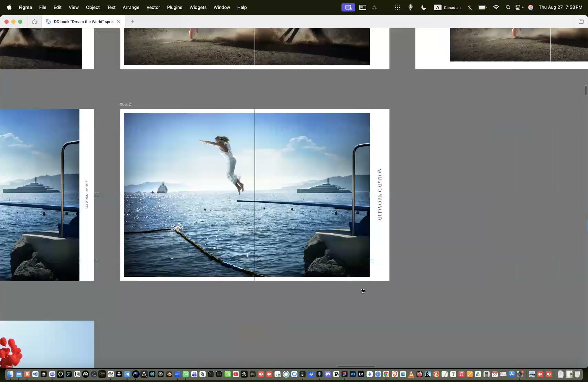Screen dimensions: 588x382
Task: Open the Plugins menu
Action: (175, 7)
